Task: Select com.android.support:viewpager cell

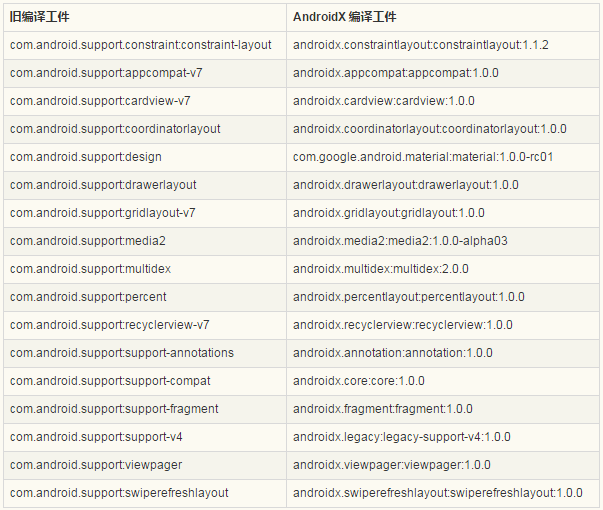Action: [x=145, y=465]
